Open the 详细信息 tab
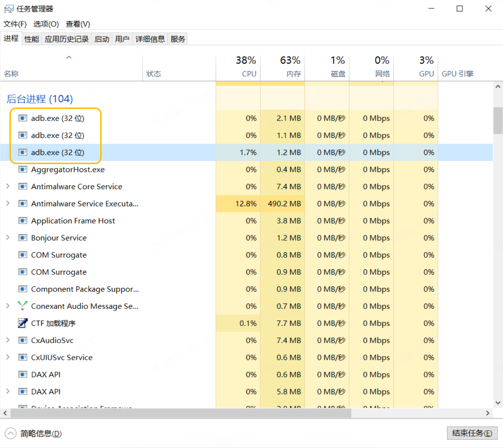 tap(150, 39)
